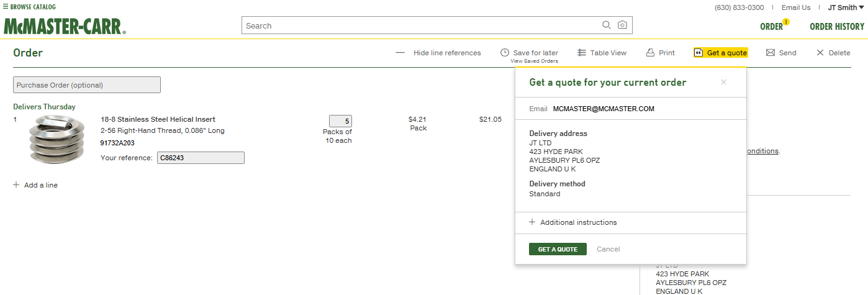868x295 pixels.
Task: Cancel the quote request
Action: click(608, 249)
